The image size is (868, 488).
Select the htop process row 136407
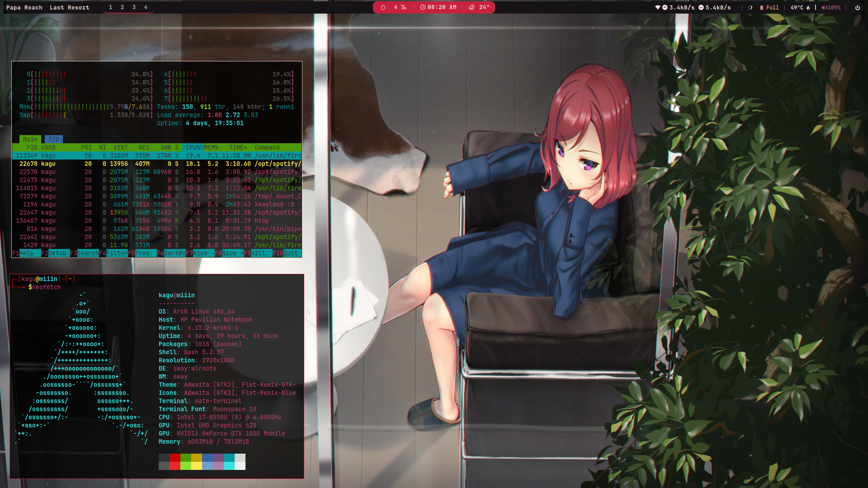coord(157,221)
